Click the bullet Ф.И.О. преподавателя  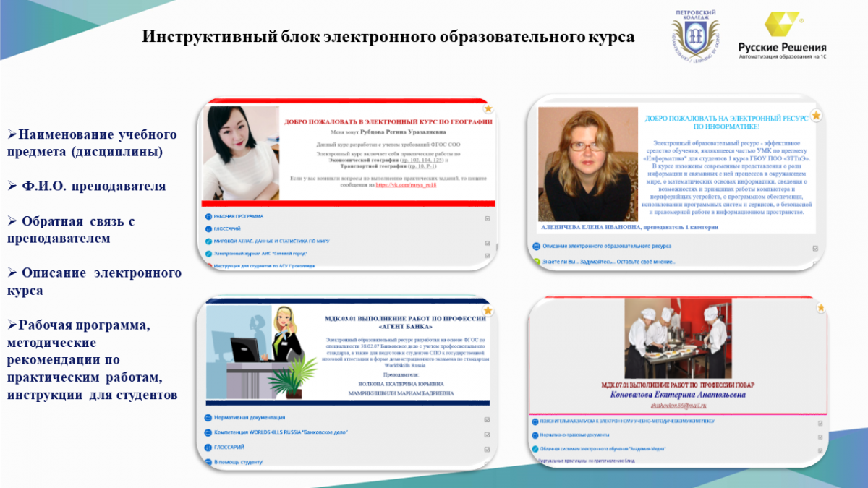87,187
